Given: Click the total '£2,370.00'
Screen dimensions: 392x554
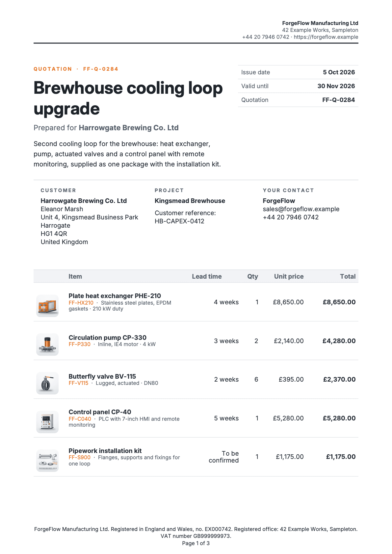Looking at the screenshot, I should 339,379.
